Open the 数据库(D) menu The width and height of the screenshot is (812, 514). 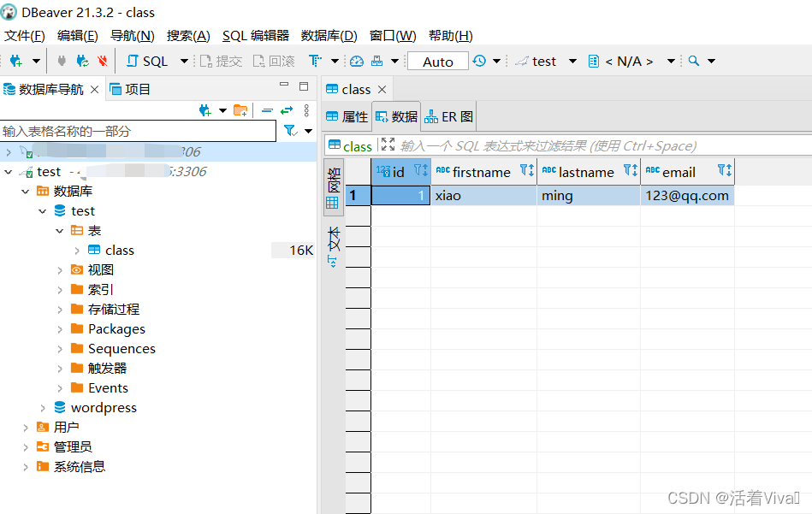pos(329,36)
